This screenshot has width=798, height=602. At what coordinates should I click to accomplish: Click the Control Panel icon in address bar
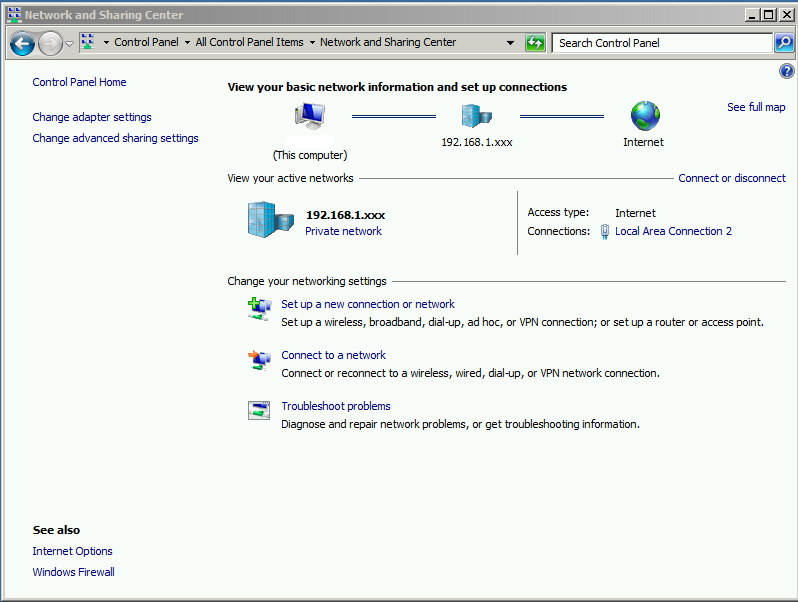88,42
